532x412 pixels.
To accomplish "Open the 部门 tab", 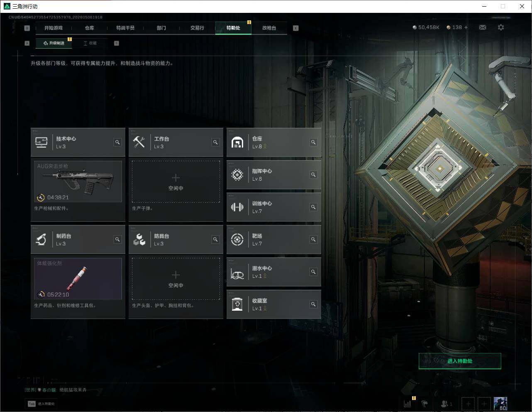I will [x=161, y=28].
